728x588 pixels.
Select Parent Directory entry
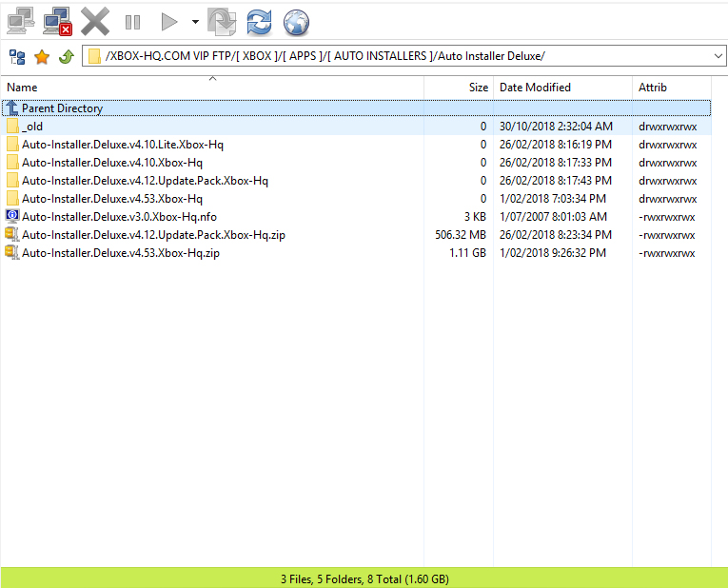tap(62, 108)
